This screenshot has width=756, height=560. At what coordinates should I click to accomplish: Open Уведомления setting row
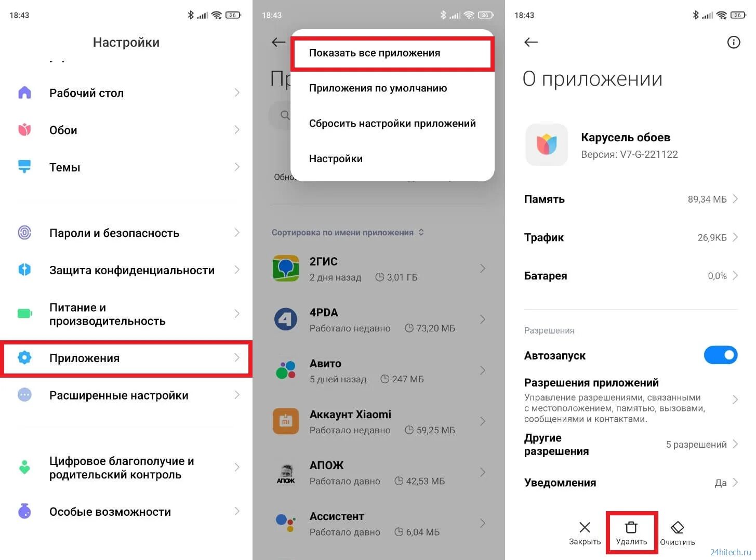coord(631,483)
